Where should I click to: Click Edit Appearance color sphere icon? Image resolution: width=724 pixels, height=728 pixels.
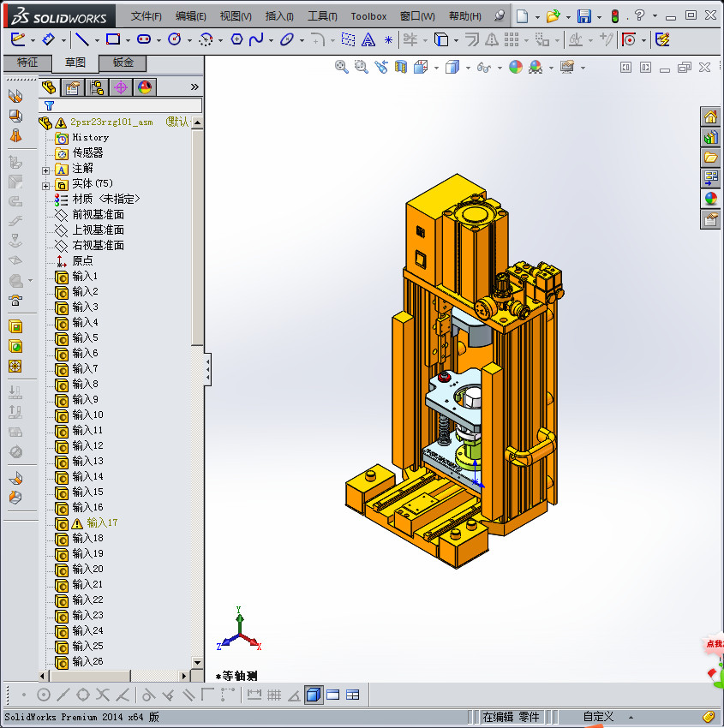516,68
